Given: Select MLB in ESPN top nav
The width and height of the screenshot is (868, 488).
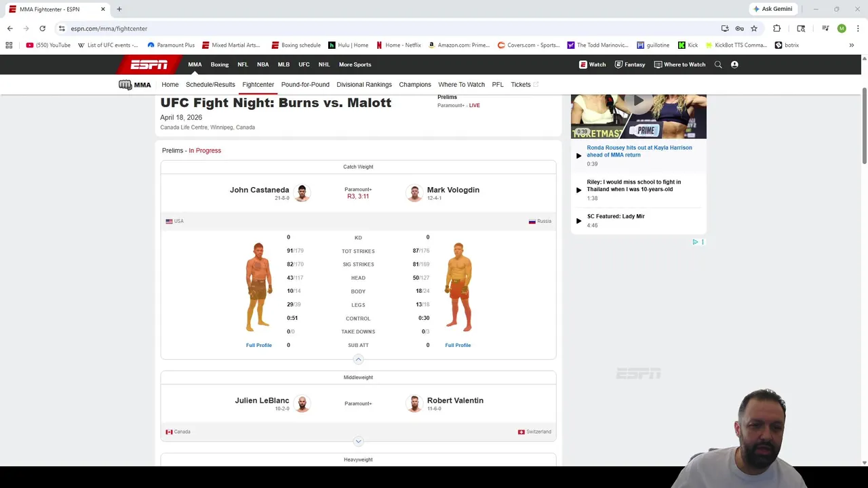Looking at the screenshot, I should tap(283, 64).
